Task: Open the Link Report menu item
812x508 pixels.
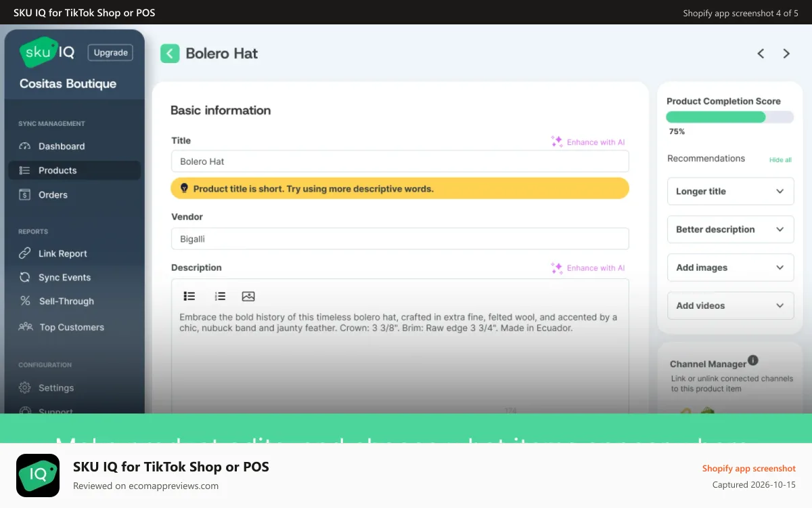Action: (74, 253)
